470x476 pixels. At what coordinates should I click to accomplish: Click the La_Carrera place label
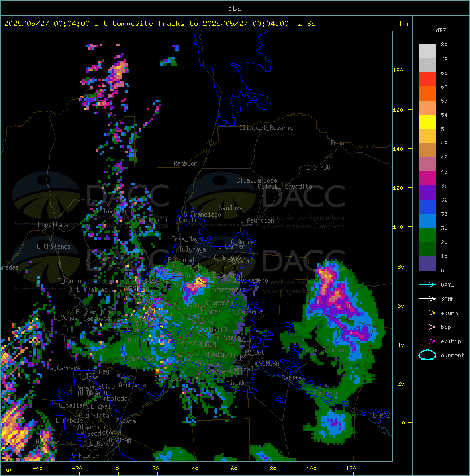[64, 368]
